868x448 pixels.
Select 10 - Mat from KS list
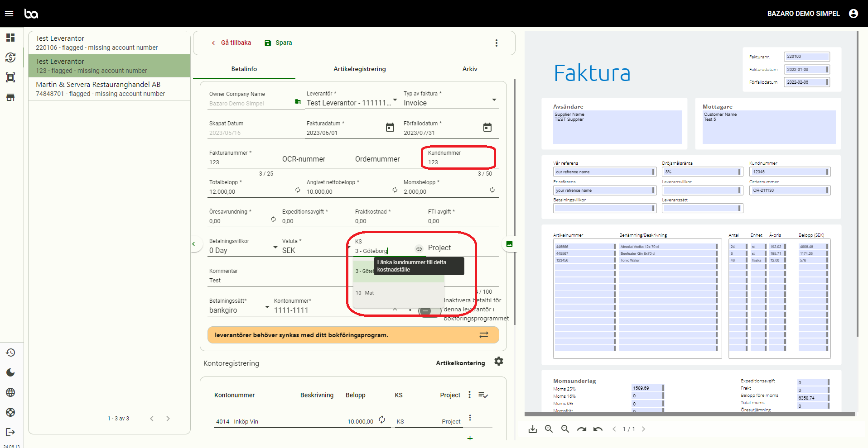(365, 293)
